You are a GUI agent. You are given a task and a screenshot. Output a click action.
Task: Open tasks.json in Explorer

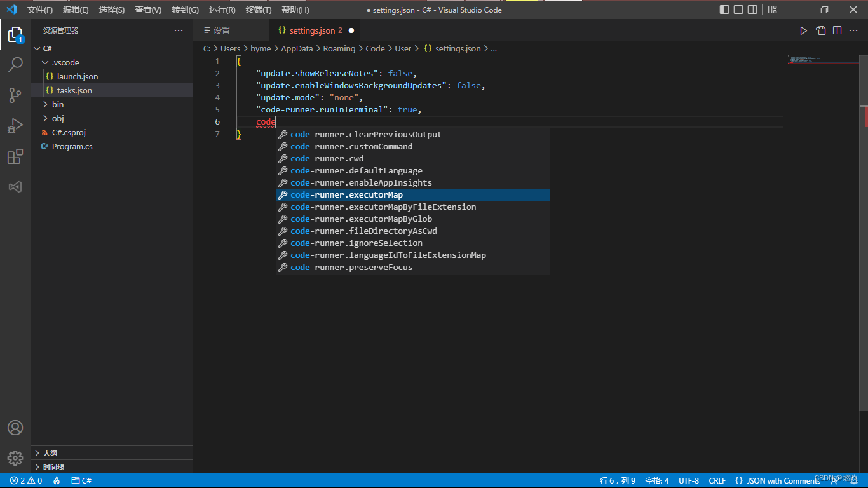tap(112, 90)
